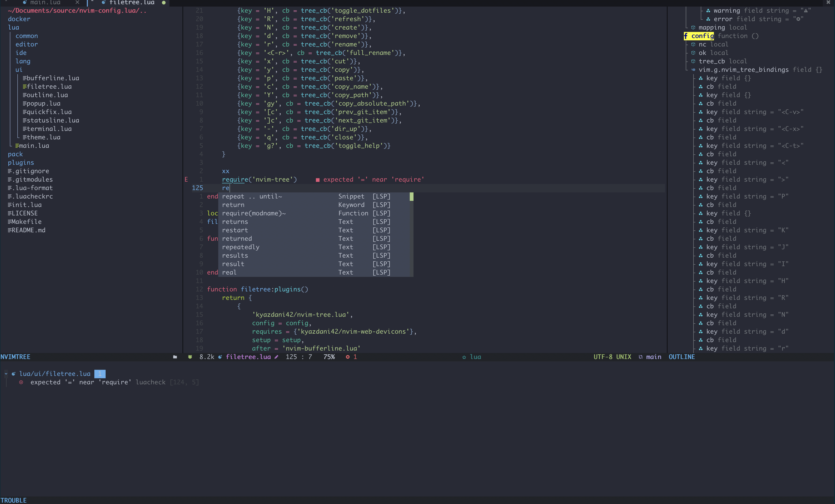Click the error icon beside Trouble diagnostic
Screen dimensions: 835x504
(21, 382)
